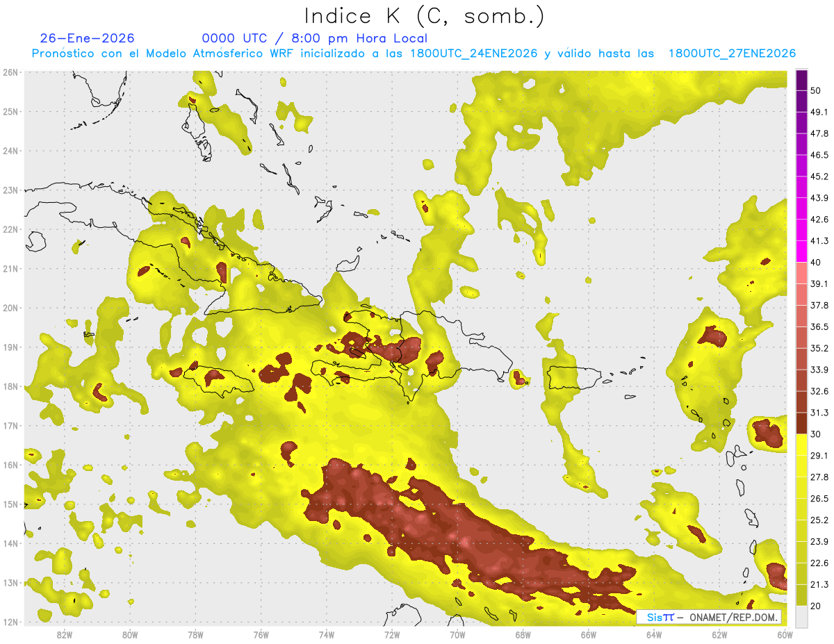Click the "76W" longitude label

pos(261,634)
